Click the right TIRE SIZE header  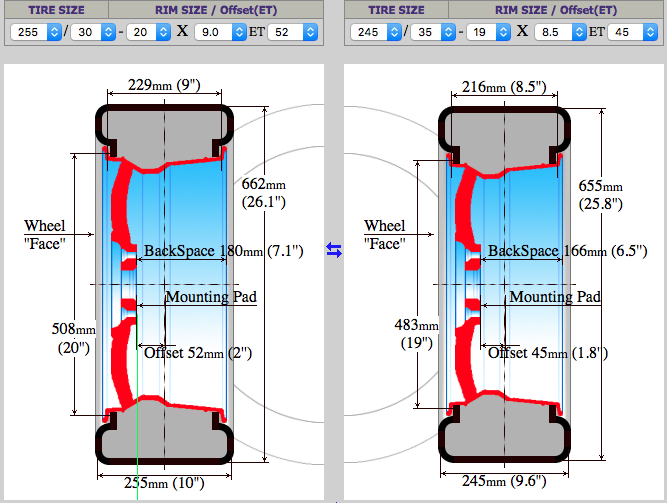[x=398, y=9]
